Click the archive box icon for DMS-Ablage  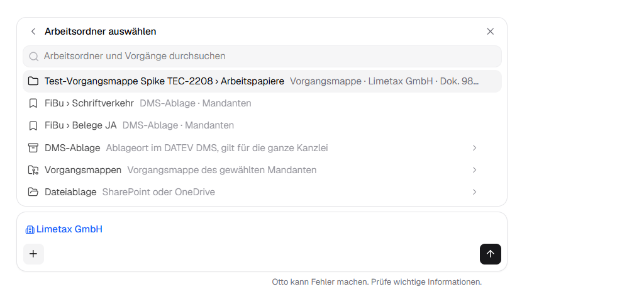33,147
